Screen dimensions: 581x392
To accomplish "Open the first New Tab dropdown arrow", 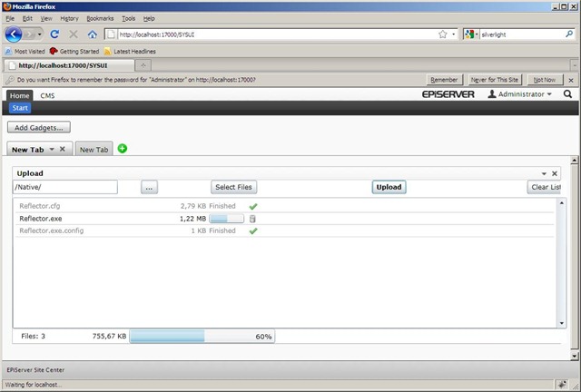I will (x=52, y=149).
